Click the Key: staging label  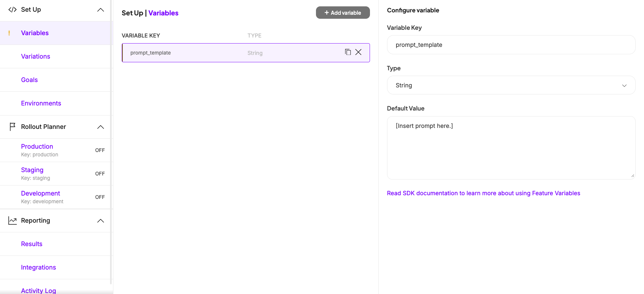pos(36,178)
